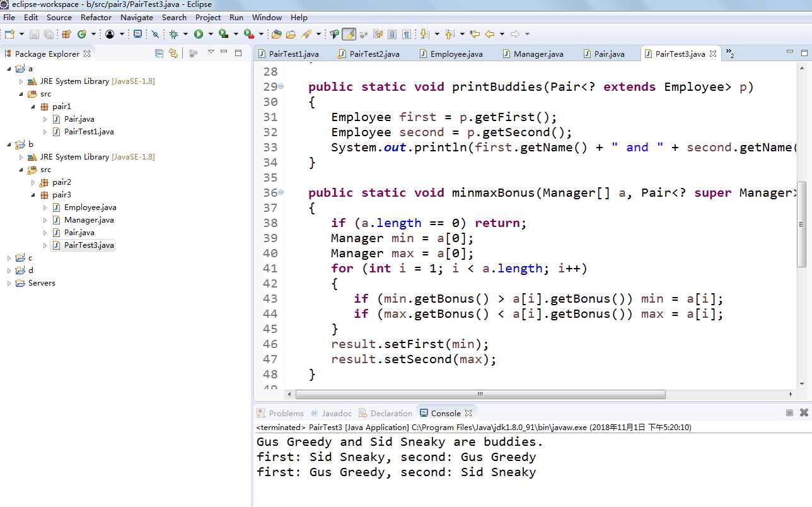Terminate console via stop square icon
The width and height of the screenshot is (812, 507).
click(x=789, y=413)
